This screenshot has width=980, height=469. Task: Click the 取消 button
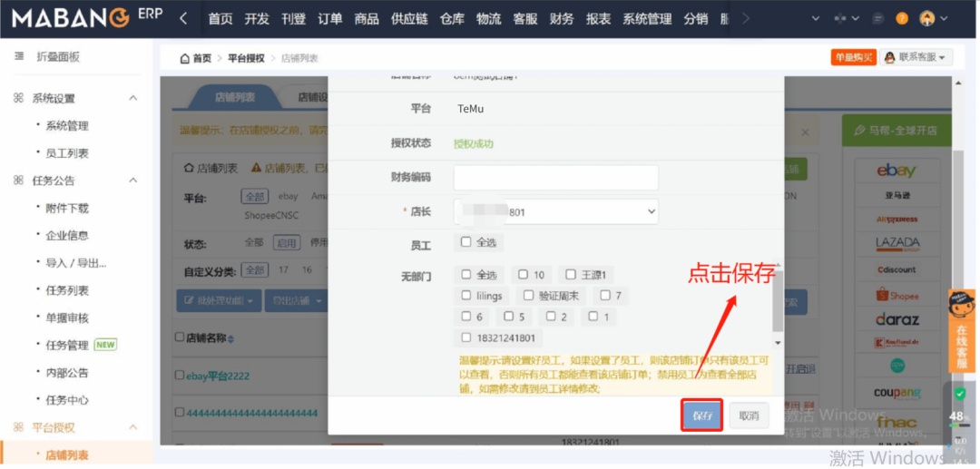point(749,415)
